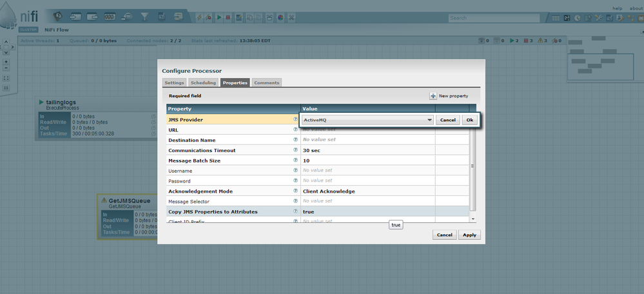Click help icon beside Destination Name
The height and width of the screenshot is (294, 644).
[x=295, y=140]
